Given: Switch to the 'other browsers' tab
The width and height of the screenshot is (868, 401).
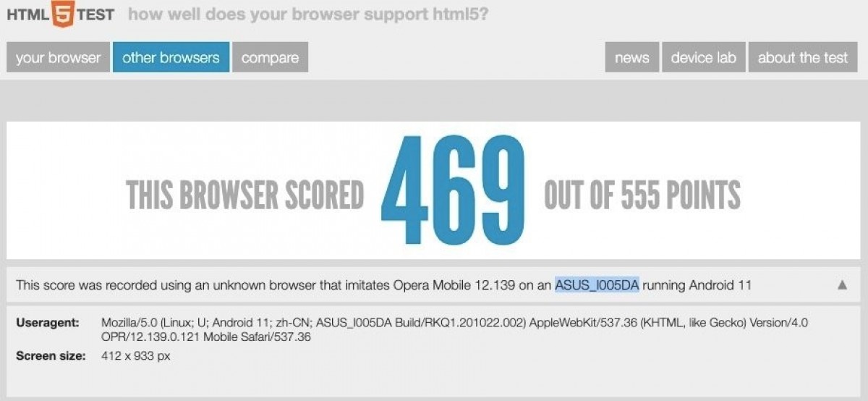Looking at the screenshot, I should coord(171,58).
